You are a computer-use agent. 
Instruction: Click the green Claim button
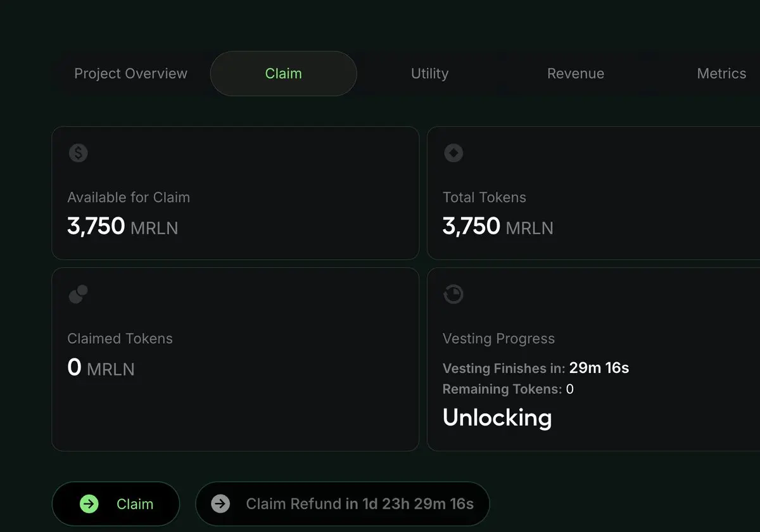pos(116,504)
